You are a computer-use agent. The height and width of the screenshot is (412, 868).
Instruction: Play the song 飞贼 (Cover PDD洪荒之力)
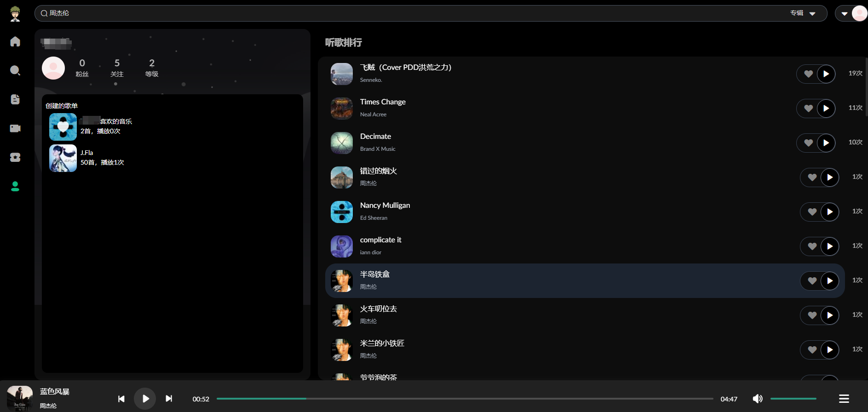(x=826, y=74)
